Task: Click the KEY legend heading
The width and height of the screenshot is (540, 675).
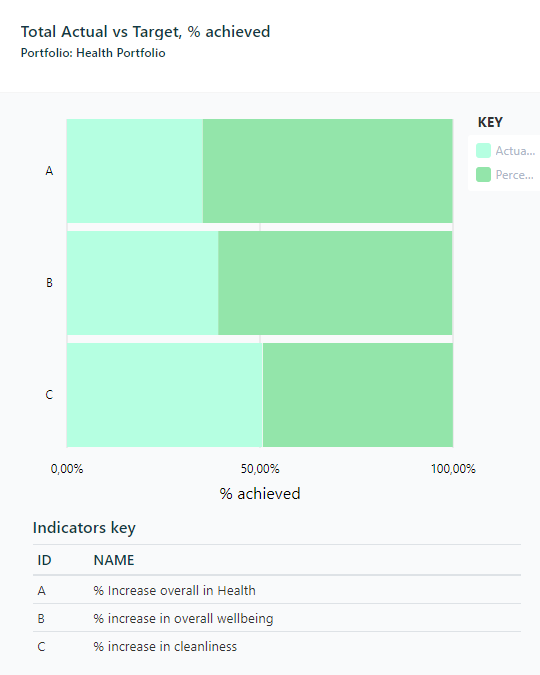Action: [490, 122]
